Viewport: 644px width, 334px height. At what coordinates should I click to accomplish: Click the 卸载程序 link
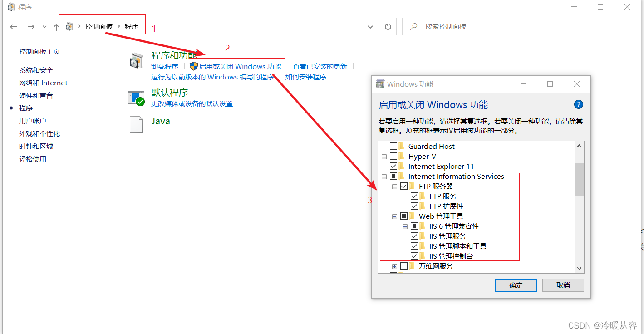coord(165,67)
